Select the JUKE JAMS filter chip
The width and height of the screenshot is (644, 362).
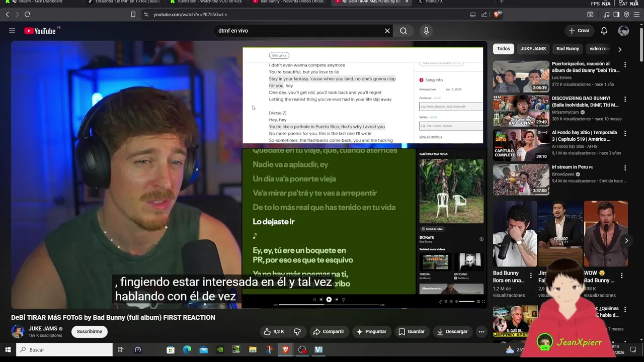click(533, 49)
